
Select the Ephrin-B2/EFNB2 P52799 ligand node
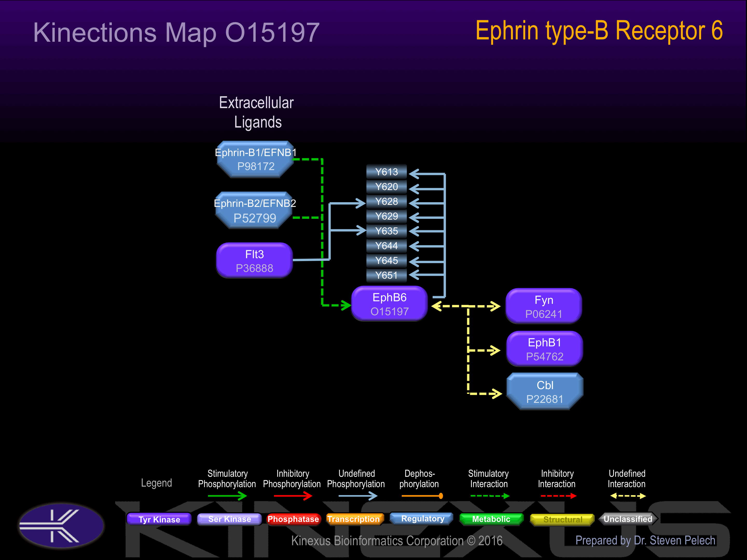pos(255,210)
